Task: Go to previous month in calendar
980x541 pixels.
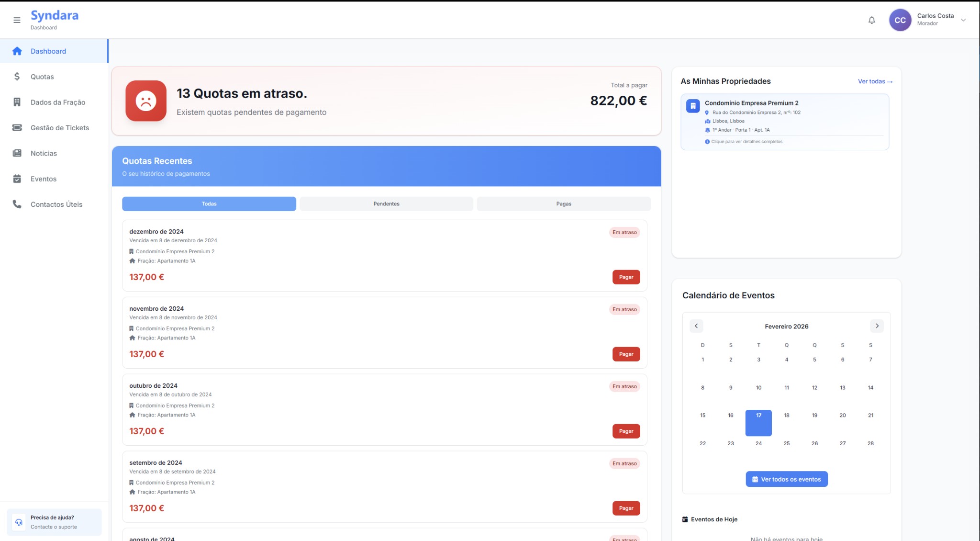Action: (x=697, y=326)
